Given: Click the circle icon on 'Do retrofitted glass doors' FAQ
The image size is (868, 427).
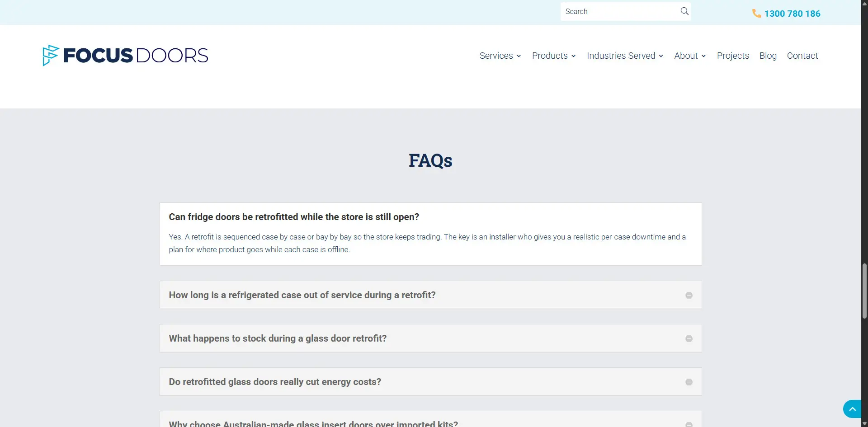Looking at the screenshot, I should pyautogui.click(x=689, y=382).
